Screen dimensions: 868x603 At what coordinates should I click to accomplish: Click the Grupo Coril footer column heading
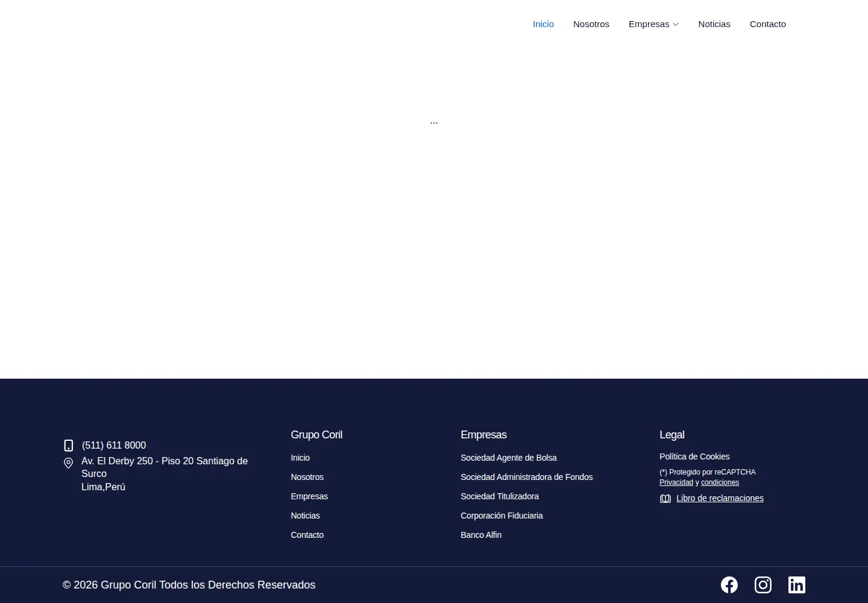(316, 435)
